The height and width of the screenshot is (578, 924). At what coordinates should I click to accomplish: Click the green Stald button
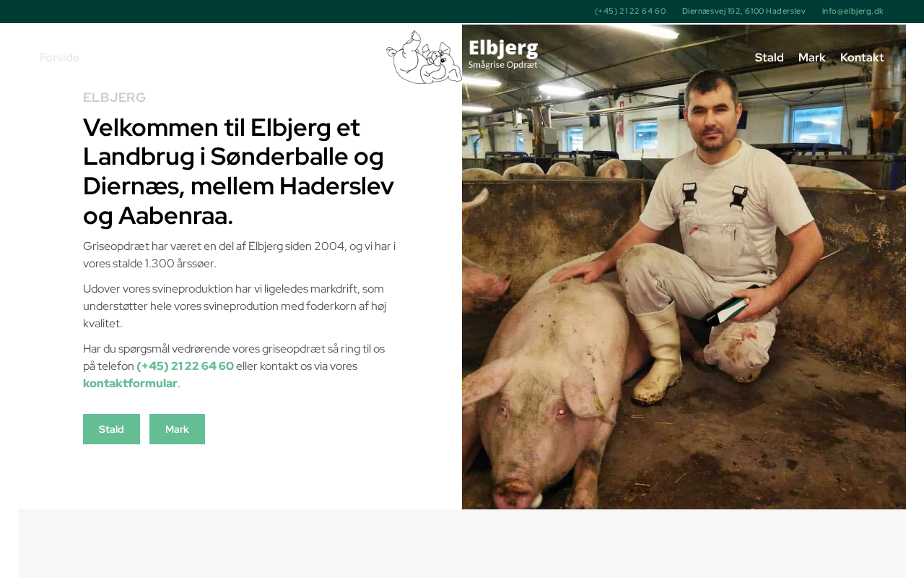click(111, 429)
